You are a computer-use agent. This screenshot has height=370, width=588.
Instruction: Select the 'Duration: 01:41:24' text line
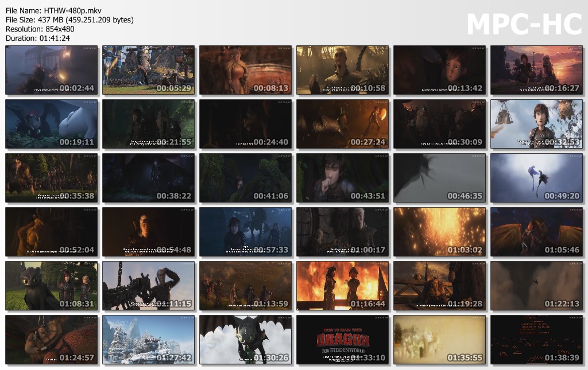38,38
